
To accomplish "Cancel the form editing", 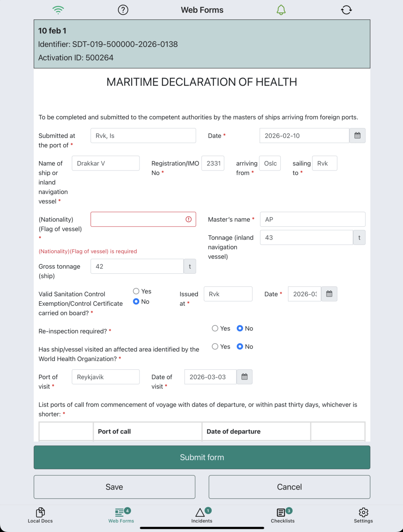I will [x=289, y=487].
